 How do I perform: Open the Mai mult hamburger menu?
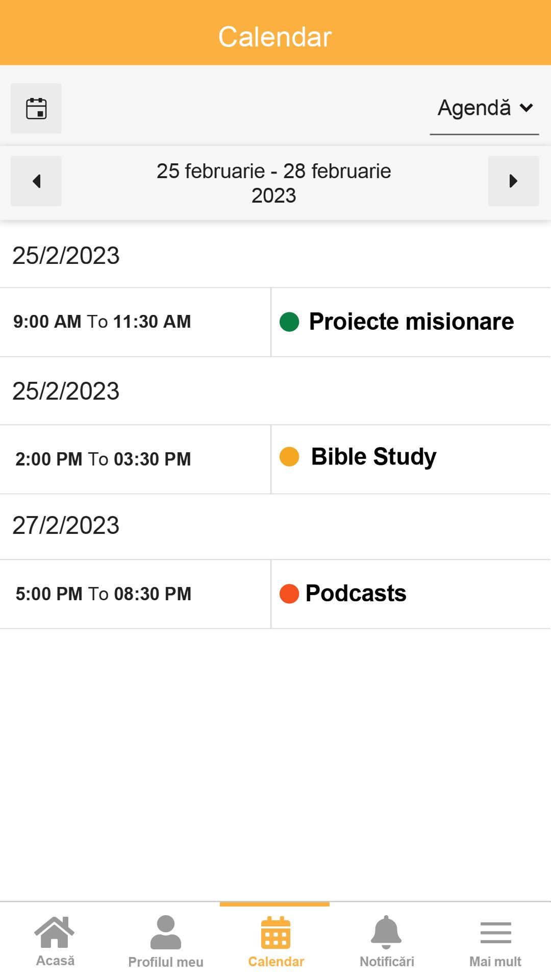pos(495,941)
